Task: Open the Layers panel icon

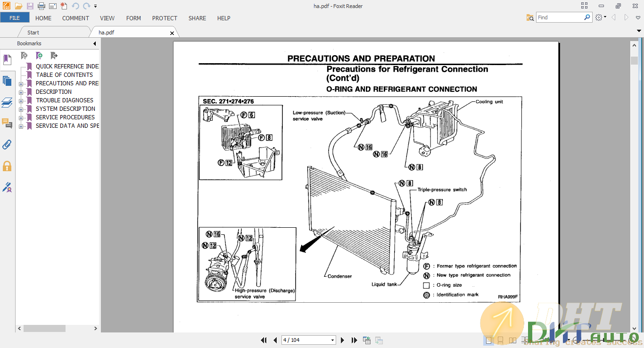Action: pyautogui.click(x=7, y=102)
